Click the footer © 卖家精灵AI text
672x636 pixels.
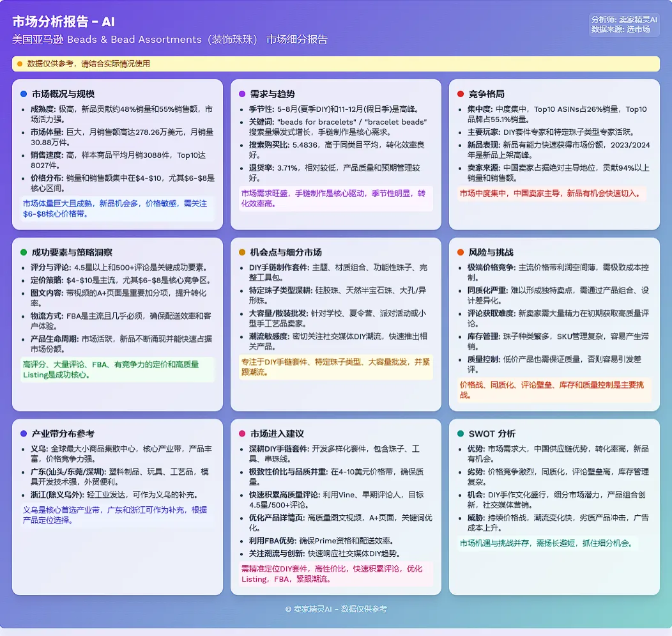[335, 609]
